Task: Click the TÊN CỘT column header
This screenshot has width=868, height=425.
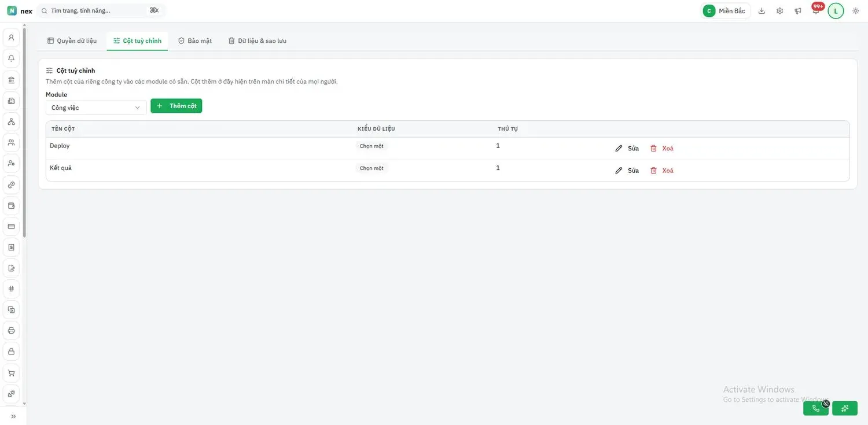Action: coord(63,129)
